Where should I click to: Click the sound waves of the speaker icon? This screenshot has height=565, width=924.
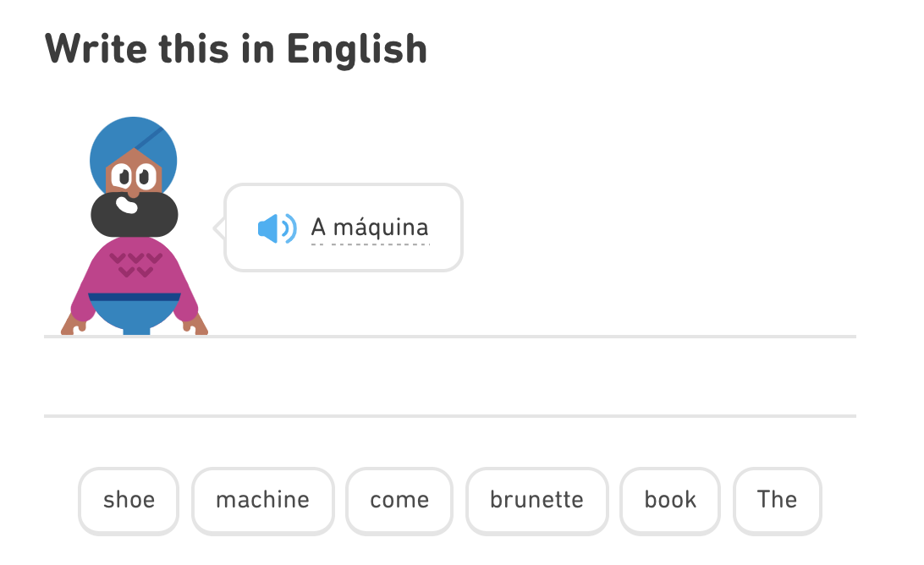289,228
